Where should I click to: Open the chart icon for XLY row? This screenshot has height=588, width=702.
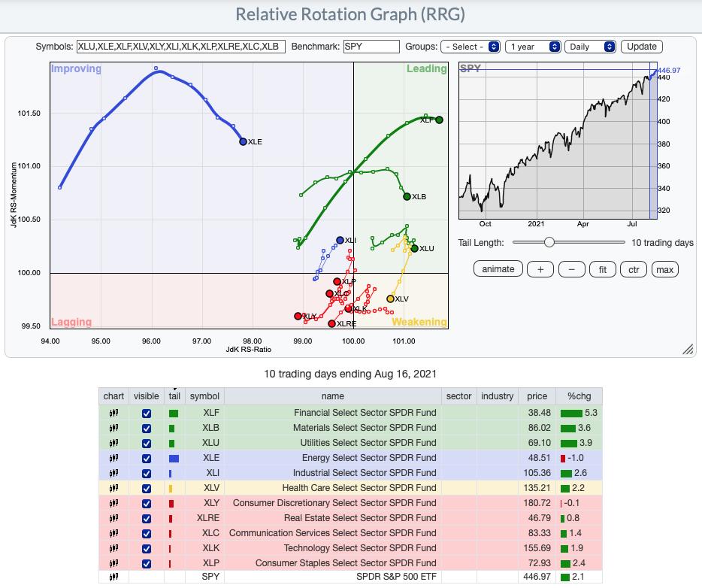[x=113, y=503]
